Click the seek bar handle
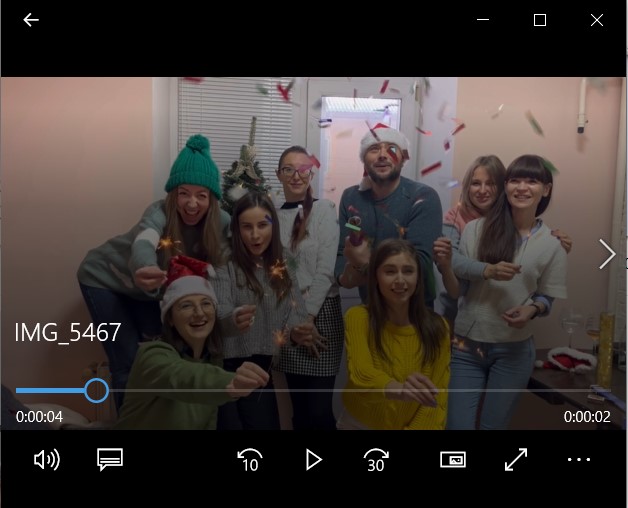The height and width of the screenshot is (508, 628). point(97,390)
